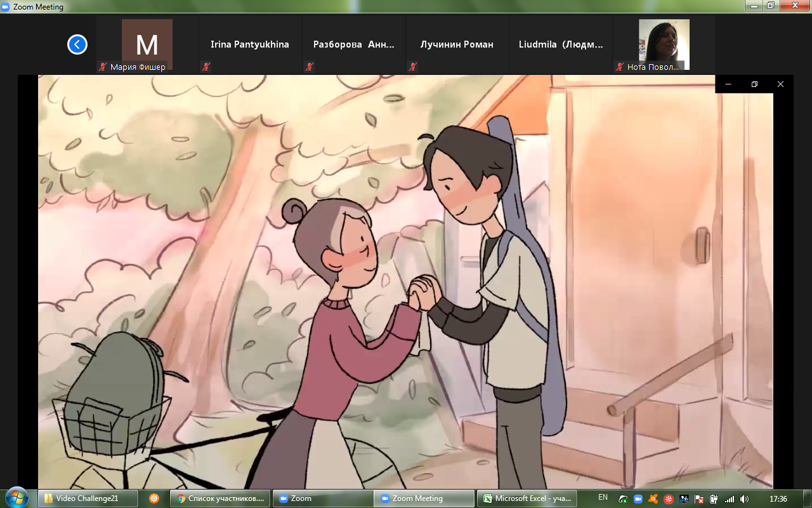Open the Windows Start orb
812x508 pixels.
point(17,497)
